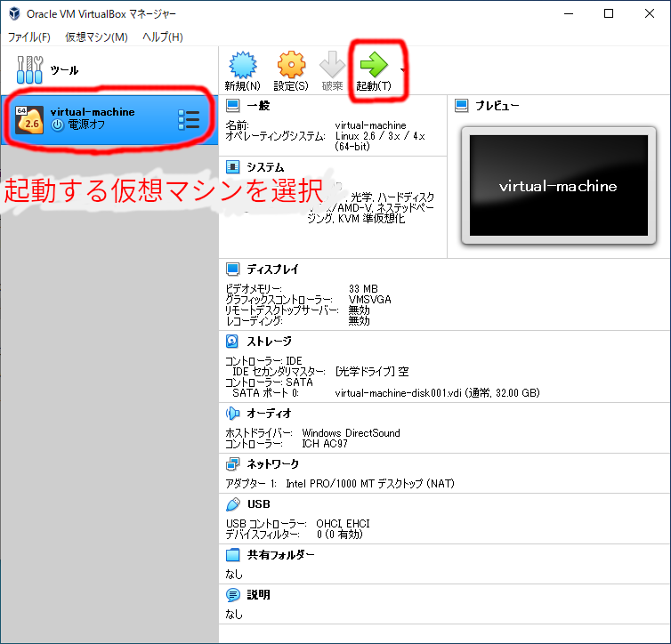Open the ヘルプ(H) menu
Image resolution: width=671 pixels, height=644 pixels.
pos(163,37)
